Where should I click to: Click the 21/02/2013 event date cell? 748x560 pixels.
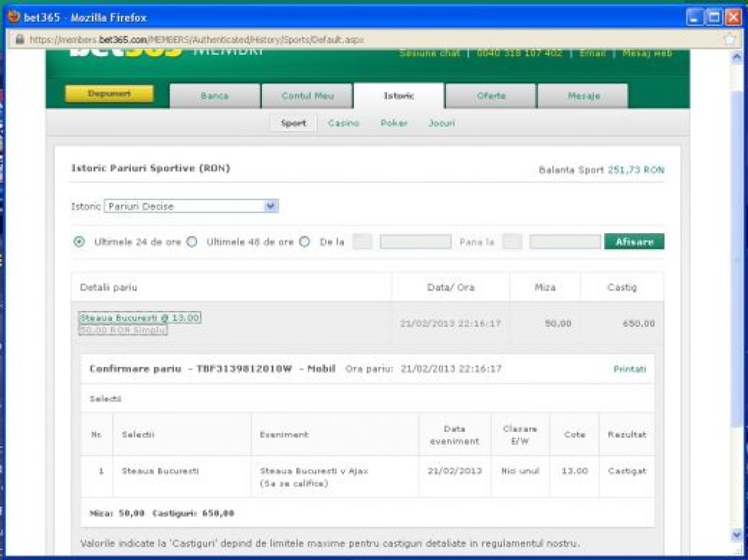click(455, 471)
